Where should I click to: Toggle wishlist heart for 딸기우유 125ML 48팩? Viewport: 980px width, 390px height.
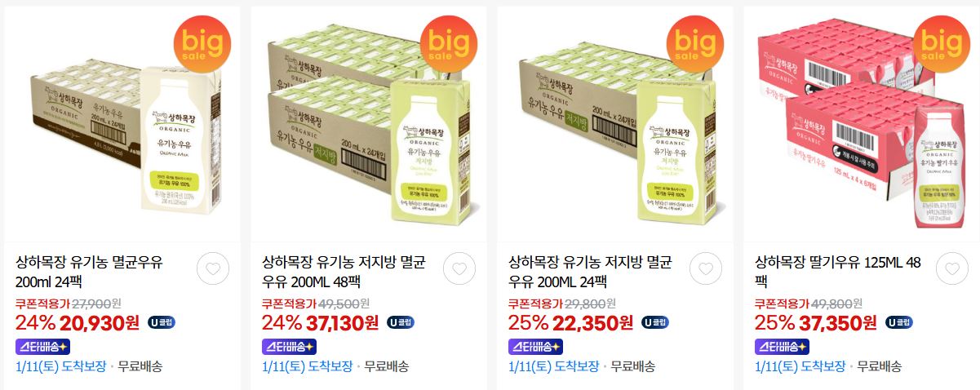(951, 269)
